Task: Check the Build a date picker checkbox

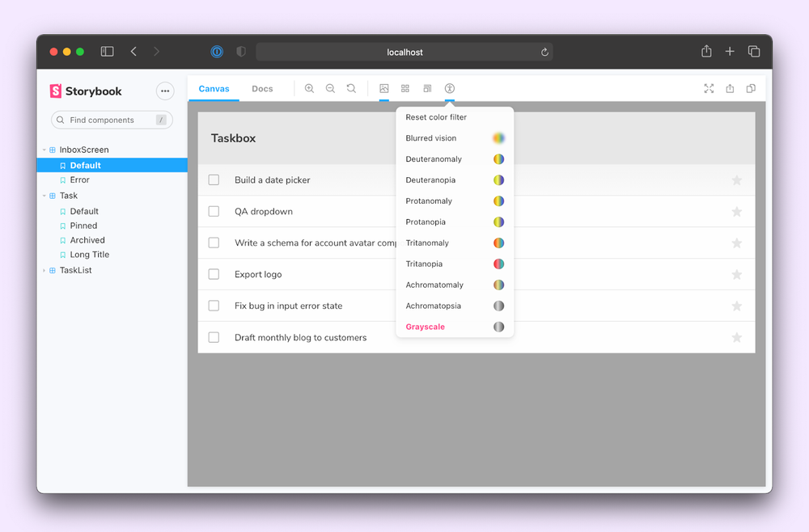Action: pyautogui.click(x=214, y=179)
